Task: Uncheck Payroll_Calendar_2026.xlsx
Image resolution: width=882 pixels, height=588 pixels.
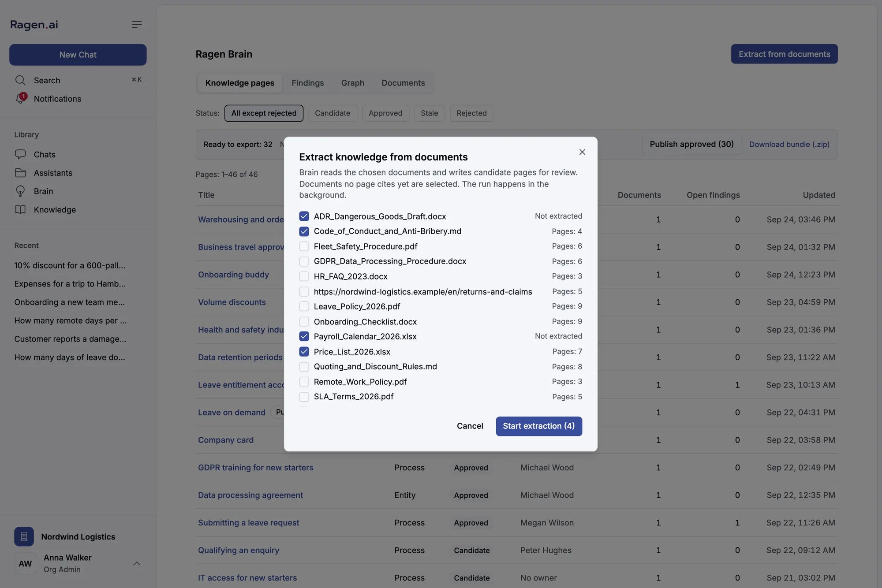Action: [x=304, y=336]
